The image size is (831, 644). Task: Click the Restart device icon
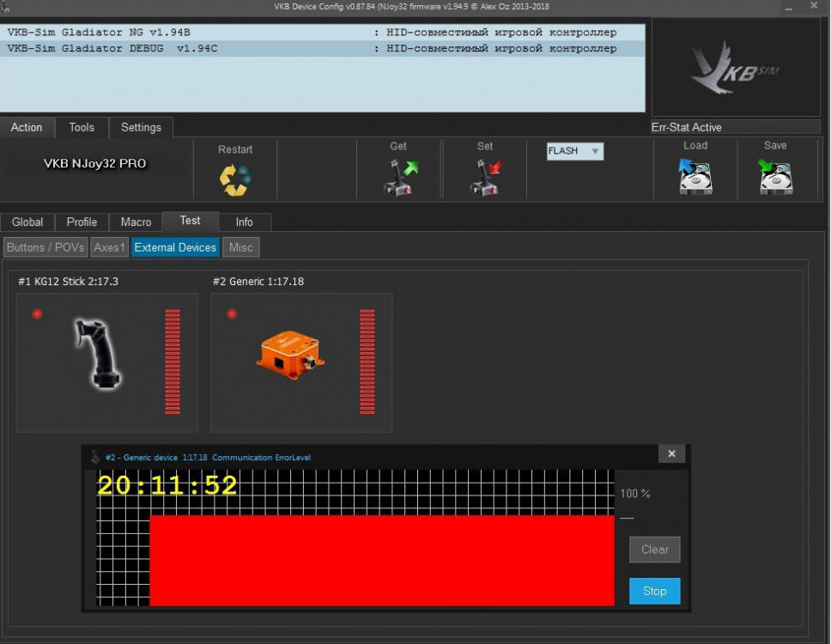pyautogui.click(x=234, y=179)
